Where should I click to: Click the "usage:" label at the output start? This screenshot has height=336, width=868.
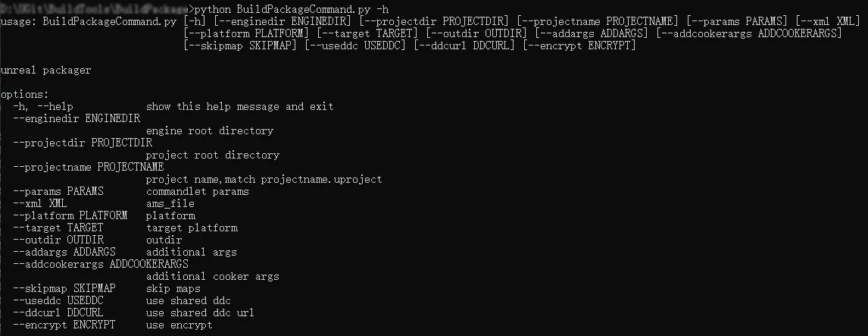point(18,21)
